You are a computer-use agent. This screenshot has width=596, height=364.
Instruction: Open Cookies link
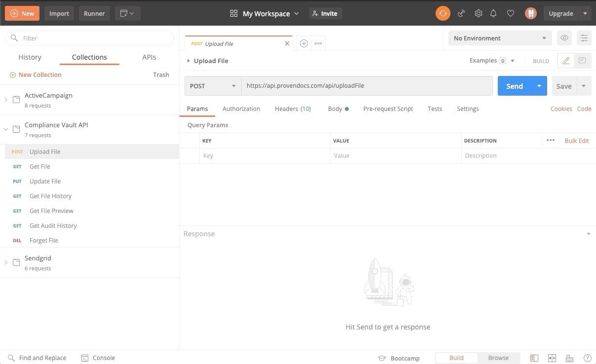click(x=561, y=109)
